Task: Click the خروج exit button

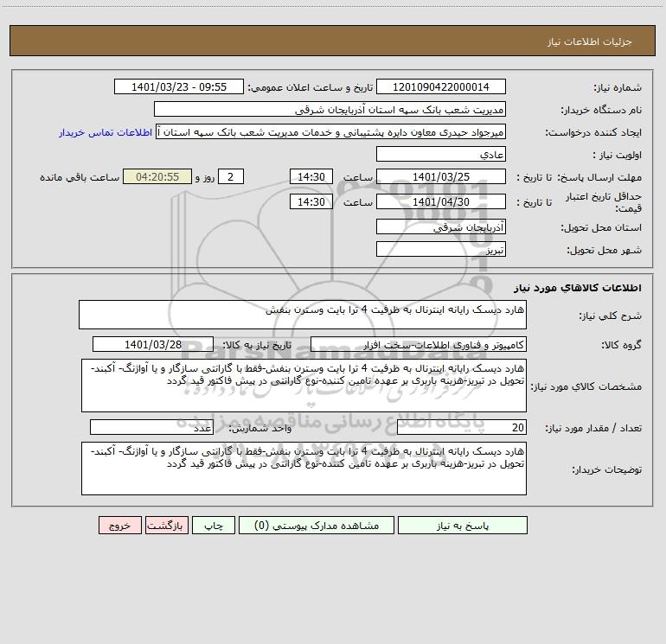Action: [119, 525]
